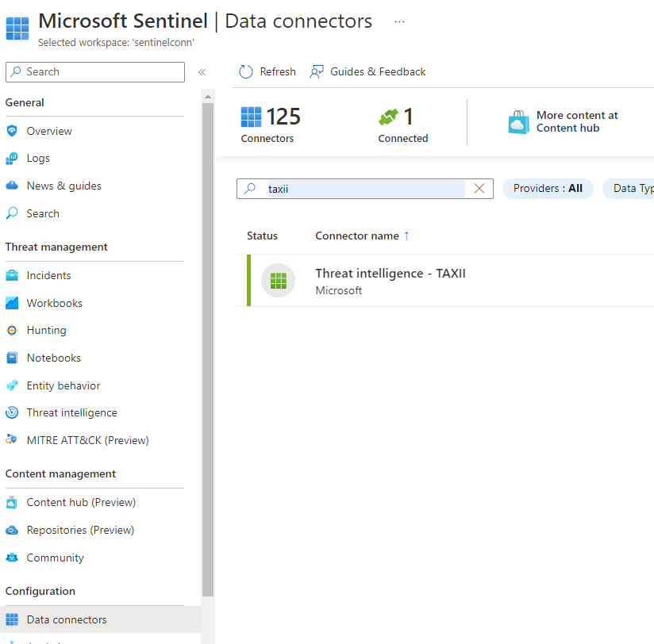This screenshot has width=654, height=644.
Task: Sort by Connector name column header
Action: 357,236
